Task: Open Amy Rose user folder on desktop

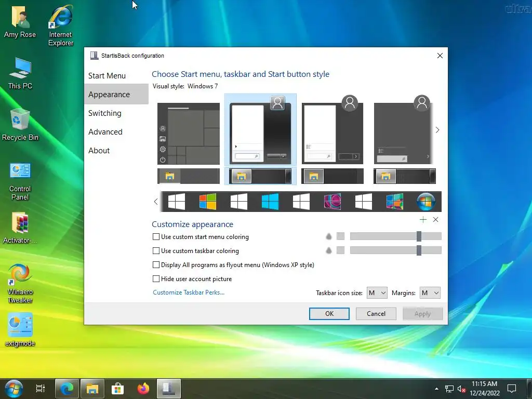Action: pos(20,21)
